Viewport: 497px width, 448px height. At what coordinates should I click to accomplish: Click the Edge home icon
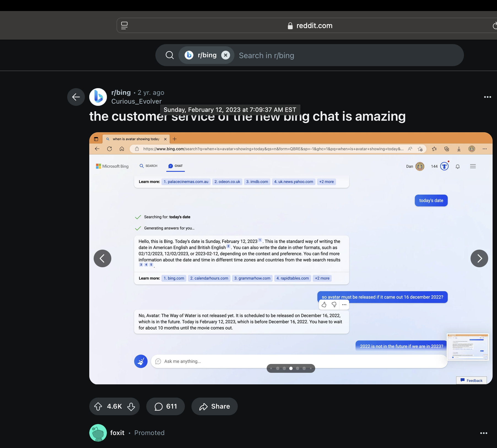pyautogui.click(x=122, y=149)
